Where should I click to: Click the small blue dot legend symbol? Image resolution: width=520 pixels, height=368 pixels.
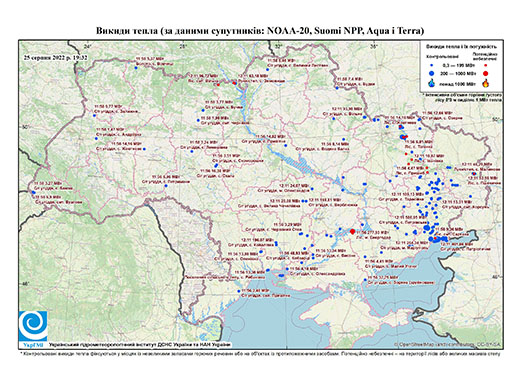(432, 66)
